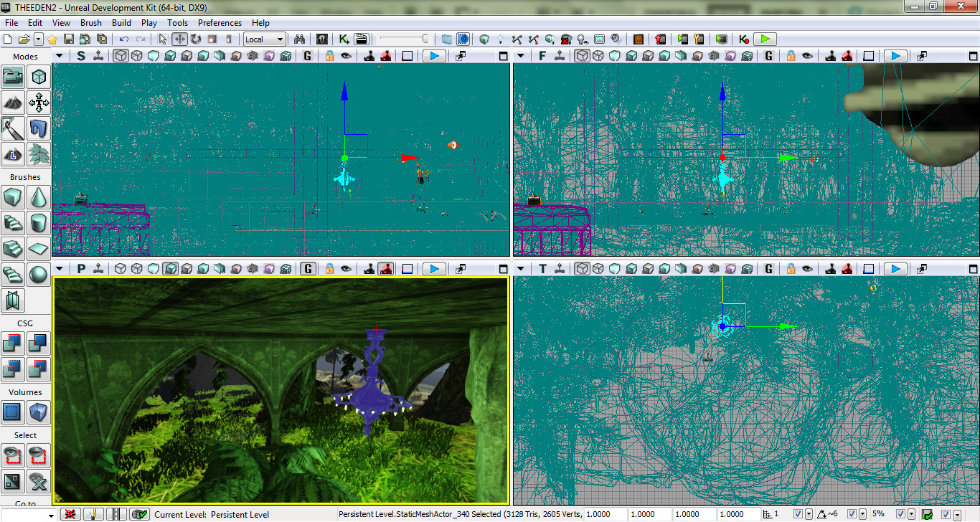980x522 pixels.
Task: Select Foliage mode leaf icon
Action: (39, 153)
